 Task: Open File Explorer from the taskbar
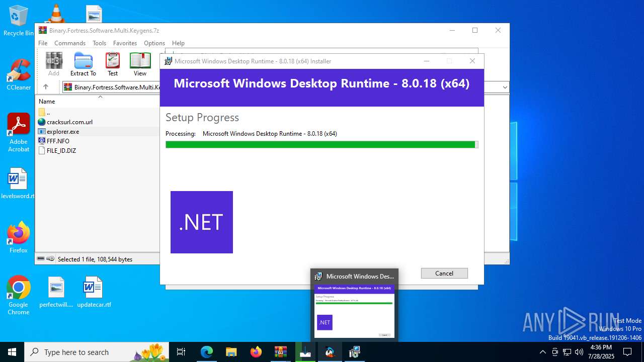tap(231, 352)
